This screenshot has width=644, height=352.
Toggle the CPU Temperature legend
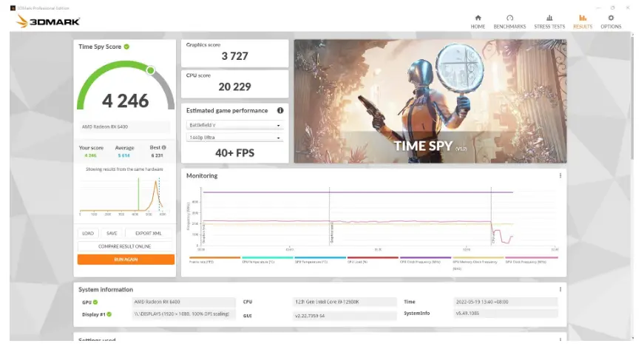pos(267,260)
